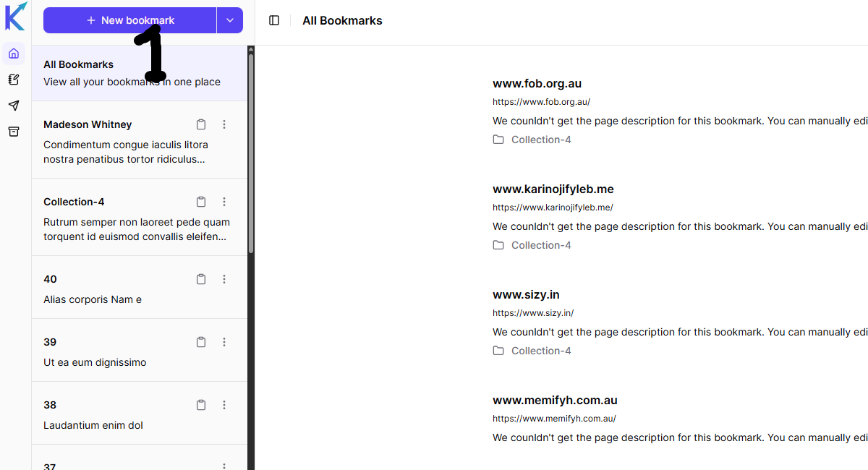This screenshot has height=470, width=868.
Task: Click clipboard icon for collection 40
Action: 202,279
